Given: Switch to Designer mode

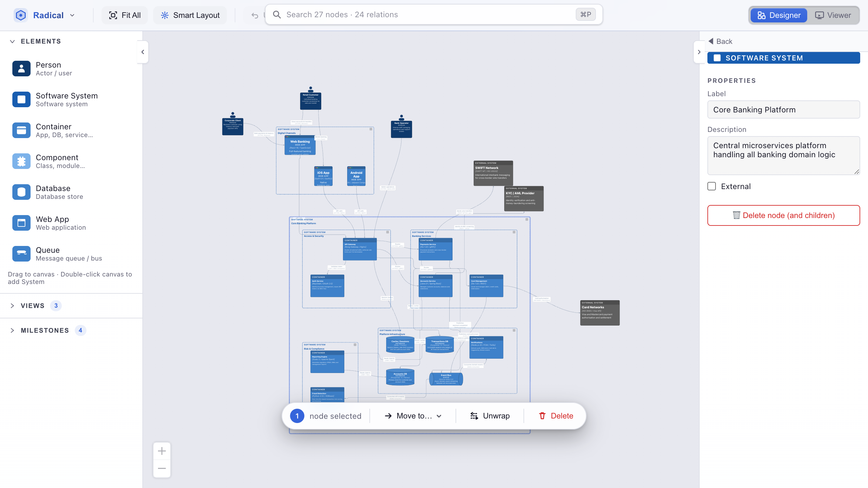Looking at the screenshot, I should [779, 15].
